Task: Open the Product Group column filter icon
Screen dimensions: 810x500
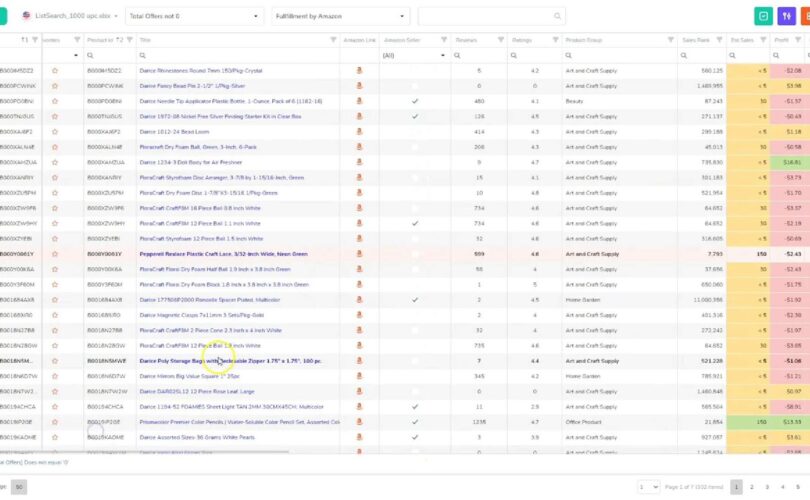Action: (671, 40)
